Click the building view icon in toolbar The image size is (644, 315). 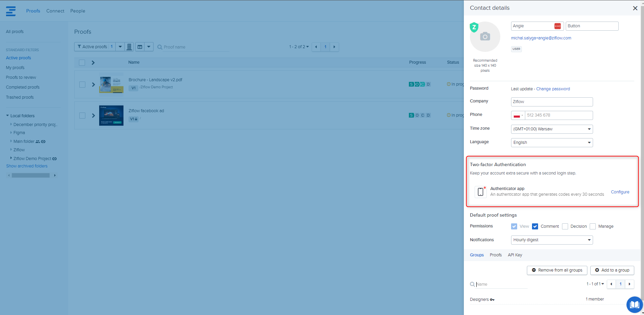[129, 47]
